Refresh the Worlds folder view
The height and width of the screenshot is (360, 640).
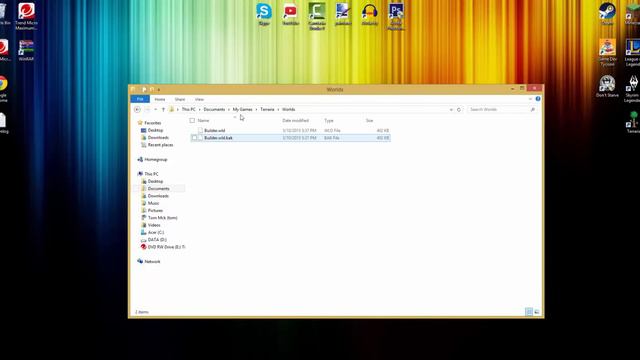[459, 109]
